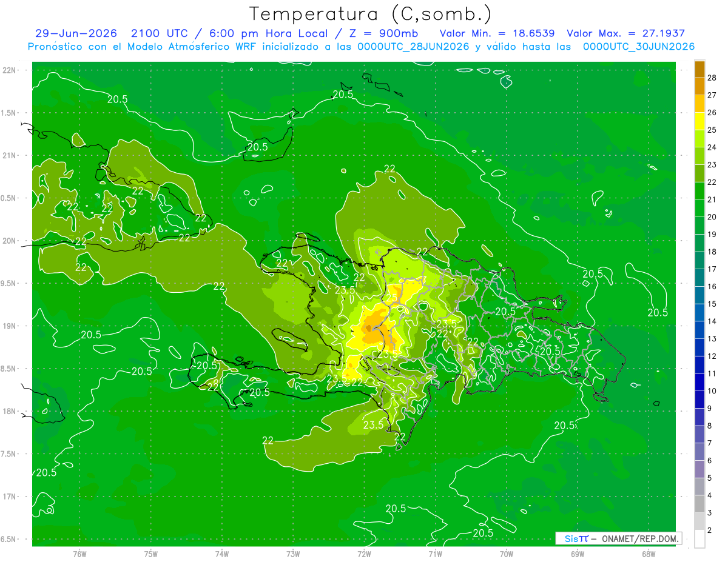Click the colorbar tick label '28'

click(x=712, y=78)
